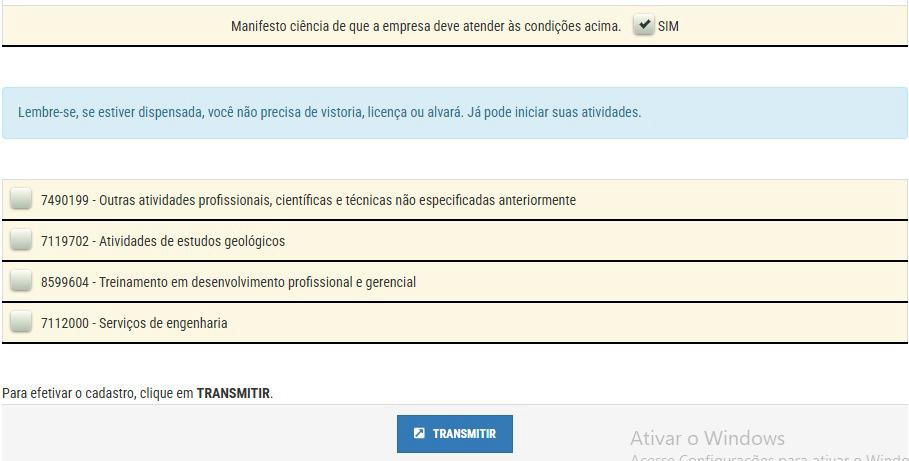Tick the 7119702 estudos geológicos checkbox
Screen dimensions: 909x461
click(21, 239)
